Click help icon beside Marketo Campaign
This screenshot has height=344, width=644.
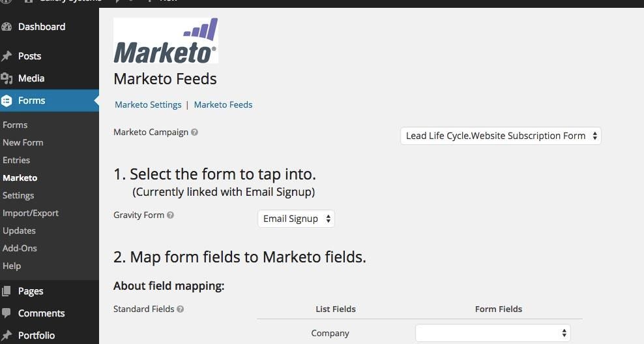195,132
